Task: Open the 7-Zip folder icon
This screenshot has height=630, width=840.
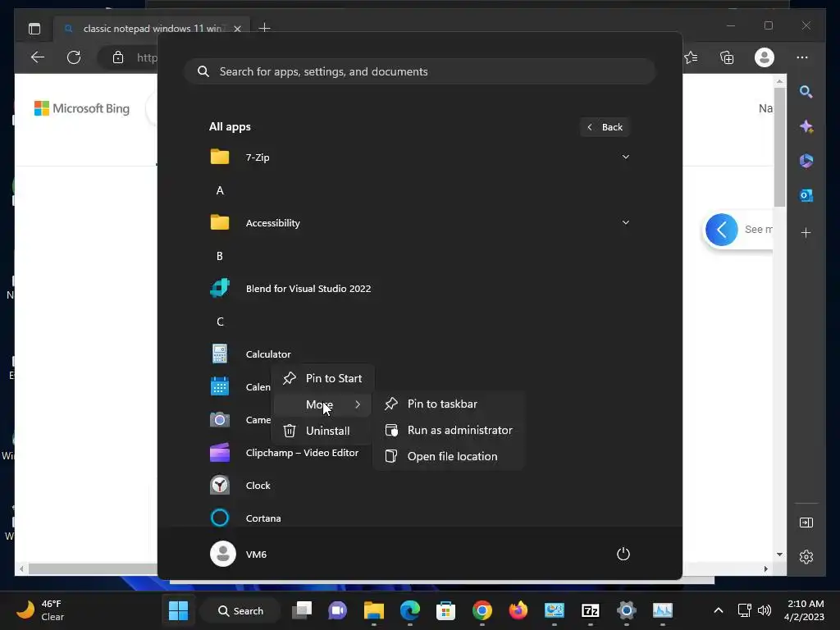Action: click(x=220, y=157)
